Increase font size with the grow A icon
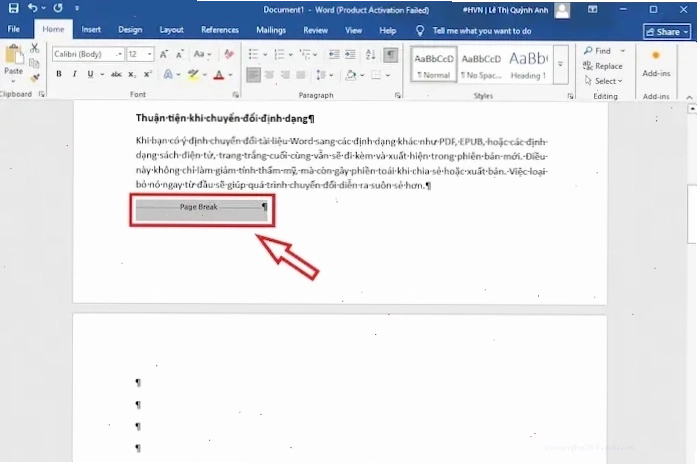Screen dimensions: 697x464 coord(164,54)
